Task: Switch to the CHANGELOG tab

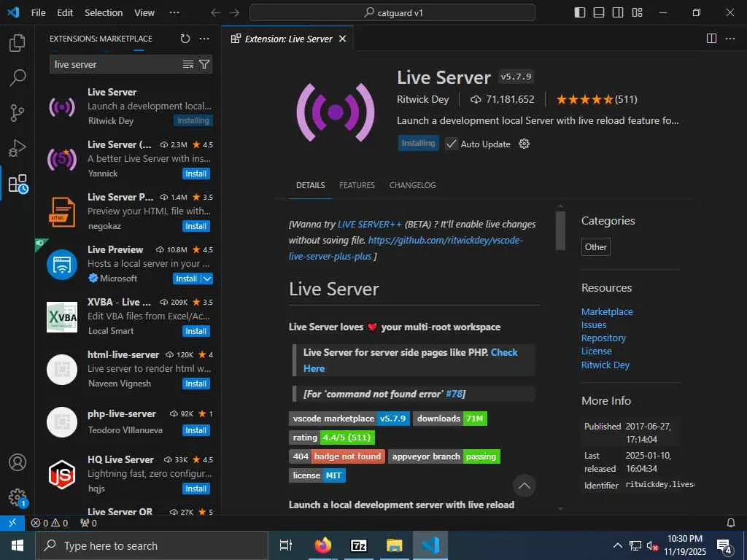Action: pos(413,185)
